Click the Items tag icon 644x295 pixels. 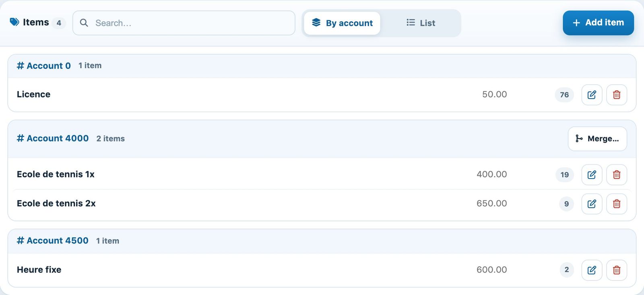point(14,22)
